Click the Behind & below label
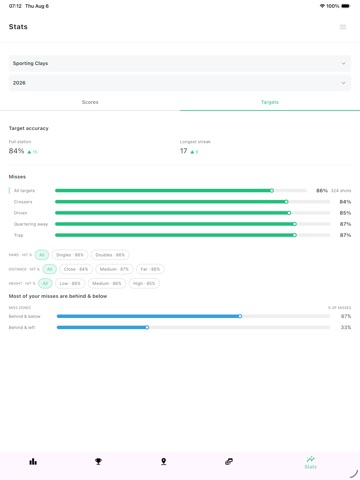This screenshot has height=480, width=360. click(x=25, y=316)
